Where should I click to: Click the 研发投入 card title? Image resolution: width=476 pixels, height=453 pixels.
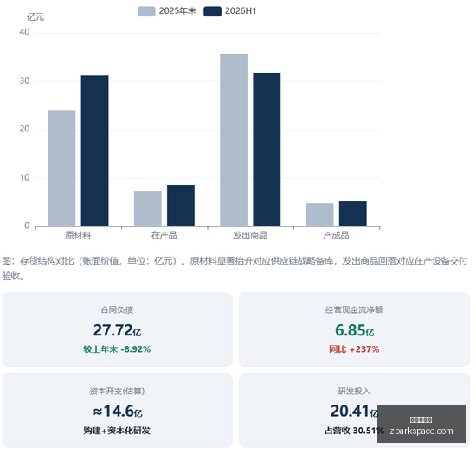[354, 391]
